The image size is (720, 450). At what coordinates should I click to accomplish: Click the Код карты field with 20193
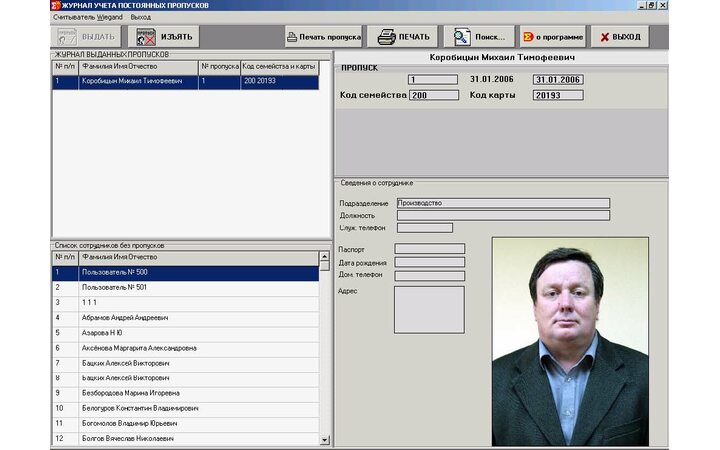558,96
